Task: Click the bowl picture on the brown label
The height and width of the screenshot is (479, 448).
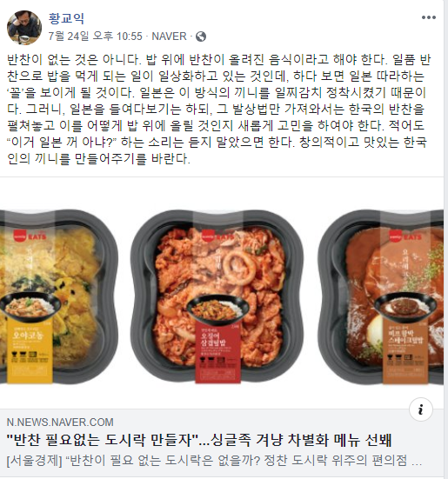Action: pyautogui.click(x=405, y=305)
